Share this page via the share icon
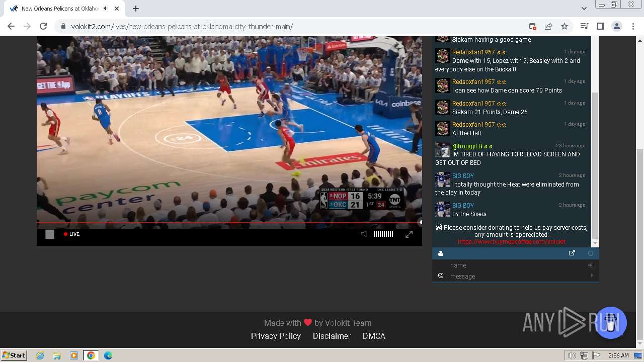The width and height of the screenshot is (644, 362). 548,26
